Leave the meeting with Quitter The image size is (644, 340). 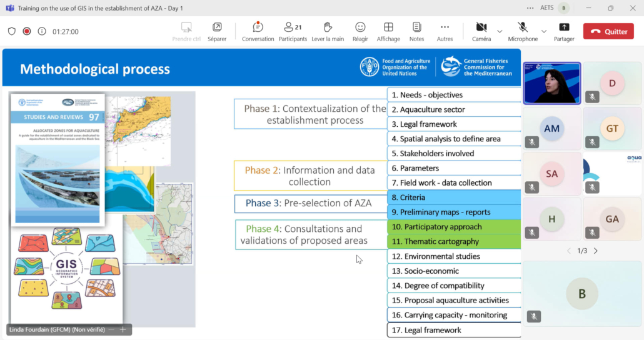[608, 31]
